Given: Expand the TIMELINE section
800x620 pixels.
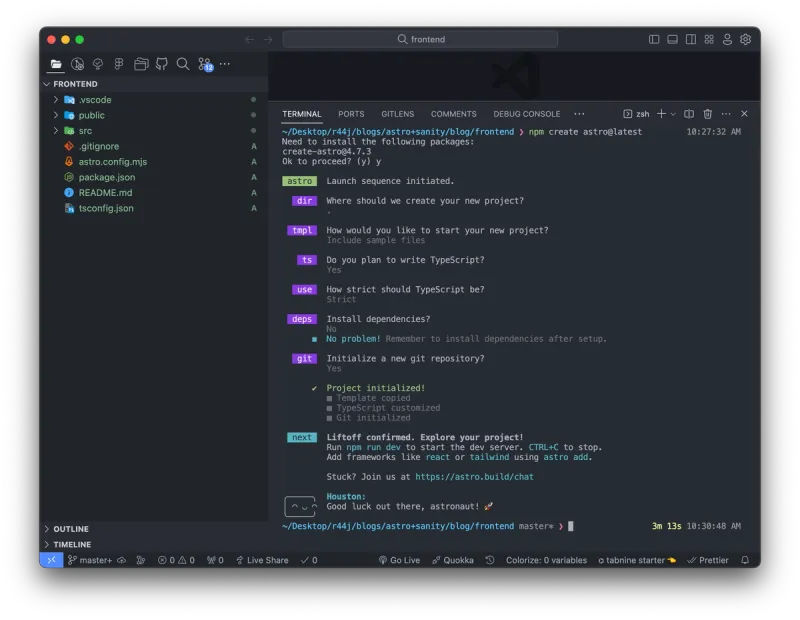Looking at the screenshot, I should click(x=153, y=544).
